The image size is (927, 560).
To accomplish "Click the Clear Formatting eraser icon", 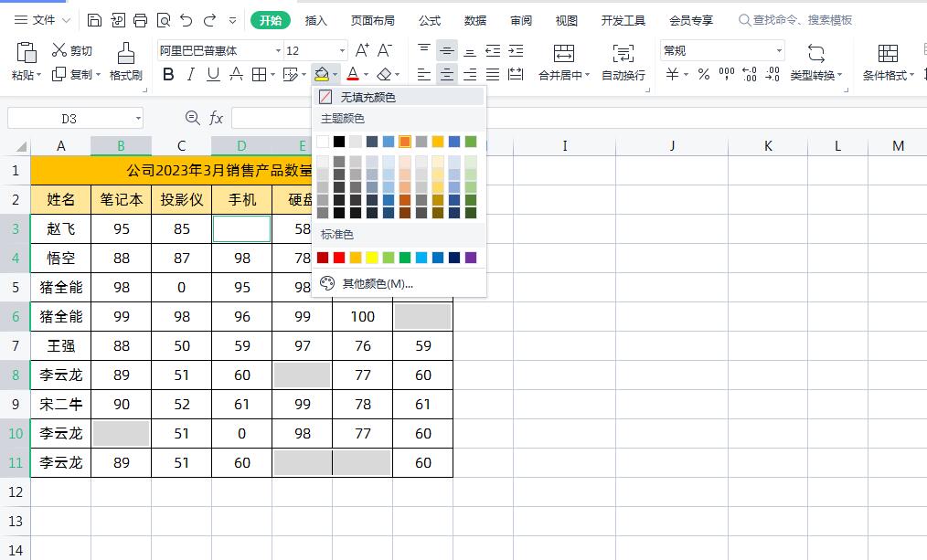I will pos(386,75).
